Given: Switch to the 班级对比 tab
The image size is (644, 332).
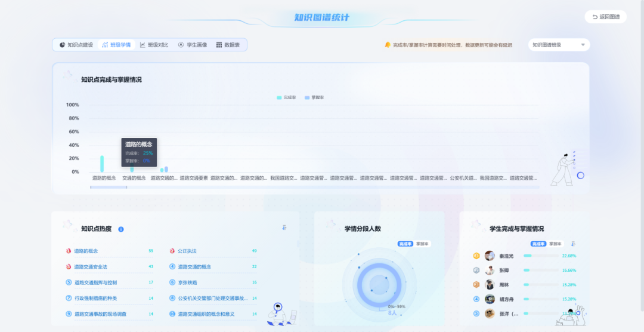Looking at the screenshot, I should click(x=154, y=45).
